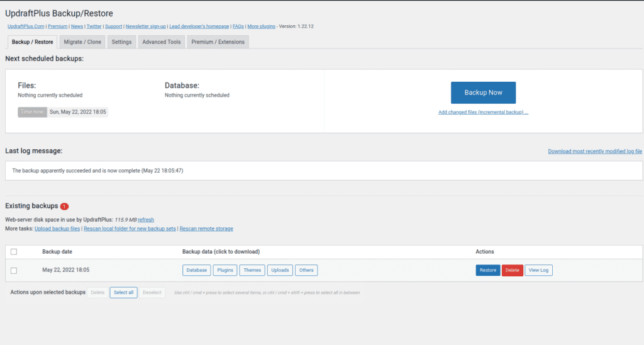Check the May 22, 2022 backup row checkbox
Screen dimensions: 644x345
click(14, 271)
